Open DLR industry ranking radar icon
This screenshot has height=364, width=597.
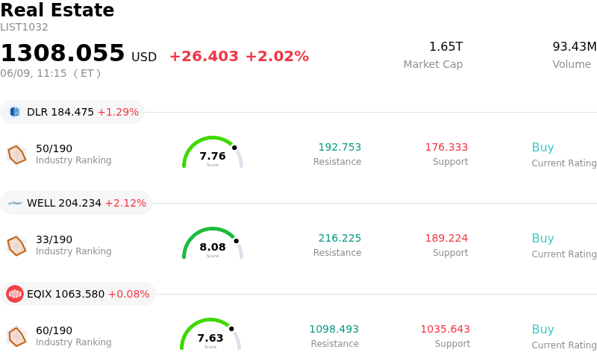coord(16,154)
